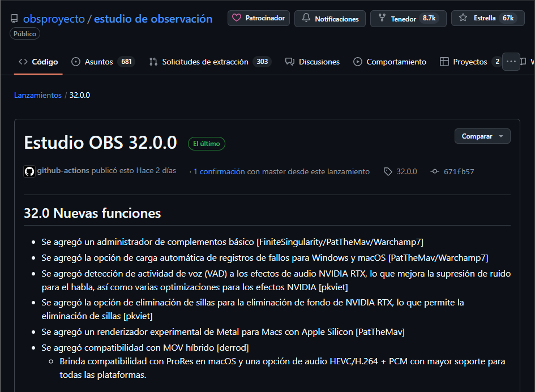This screenshot has width=535, height=392.
Task: Open Solicitudes de extracción tab
Action: point(210,62)
